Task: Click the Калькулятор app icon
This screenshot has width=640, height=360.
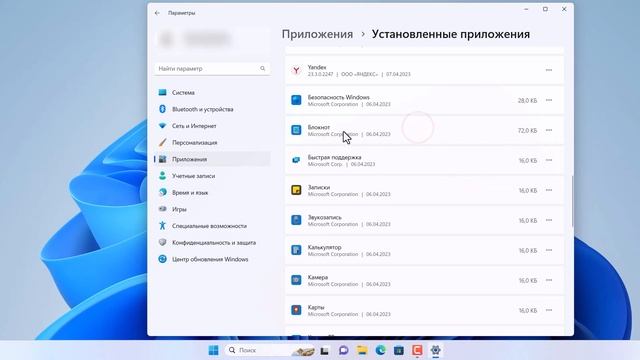Action: tap(296, 250)
